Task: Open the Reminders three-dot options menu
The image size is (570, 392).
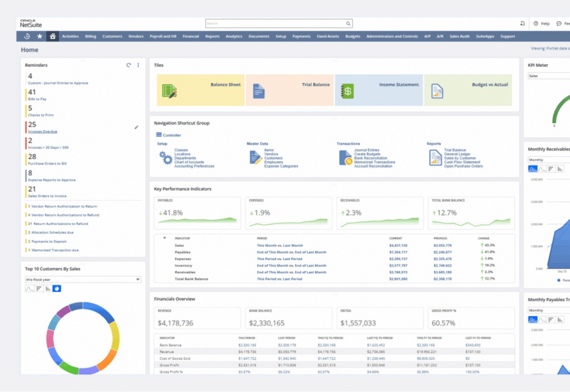Action: (x=138, y=65)
